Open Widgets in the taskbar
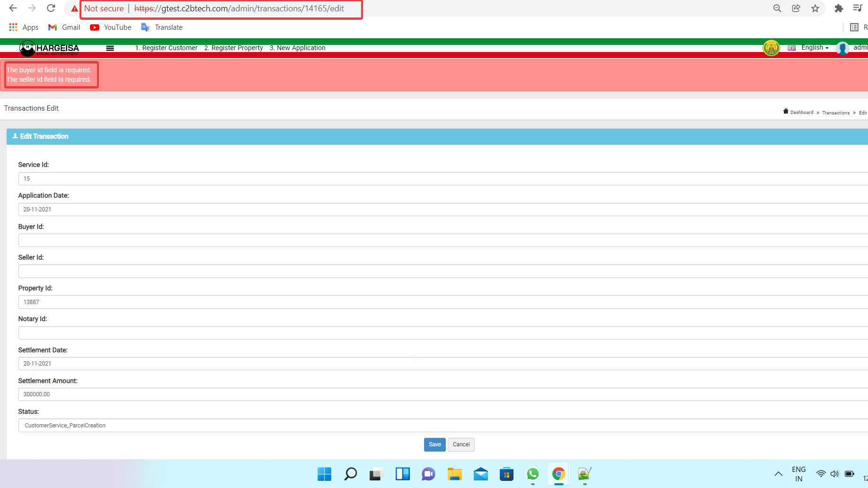Screen dimensions: 868x488 coord(402,474)
